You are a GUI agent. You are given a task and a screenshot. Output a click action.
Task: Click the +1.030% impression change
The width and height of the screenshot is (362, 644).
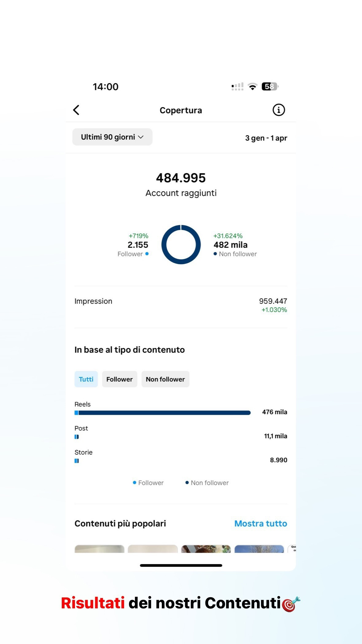[x=274, y=310]
